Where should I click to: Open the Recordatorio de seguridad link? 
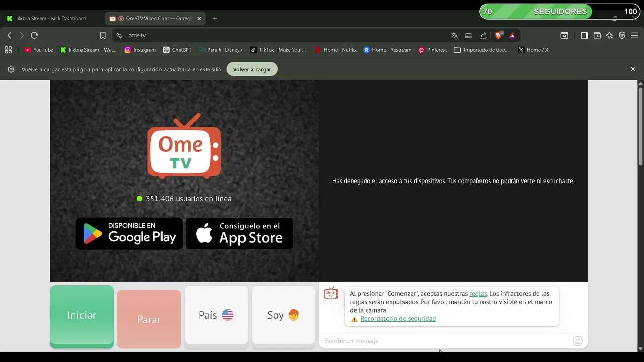(x=398, y=319)
